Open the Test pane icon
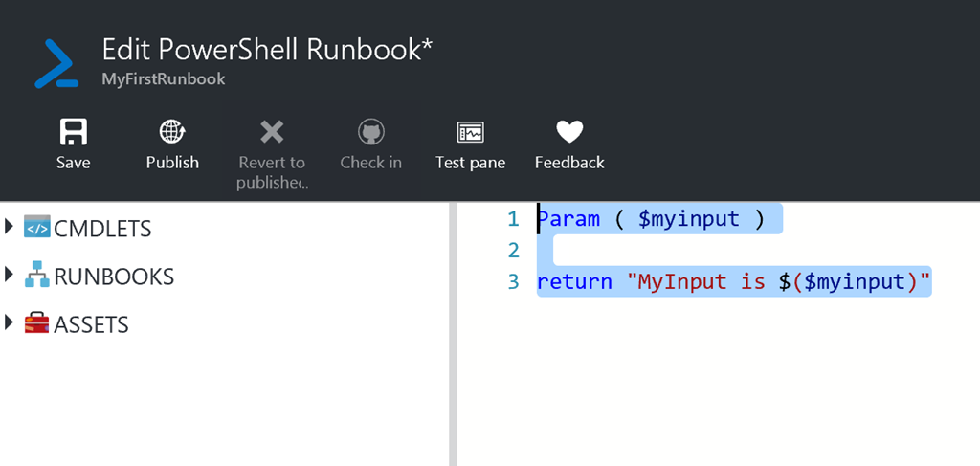 (471, 132)
